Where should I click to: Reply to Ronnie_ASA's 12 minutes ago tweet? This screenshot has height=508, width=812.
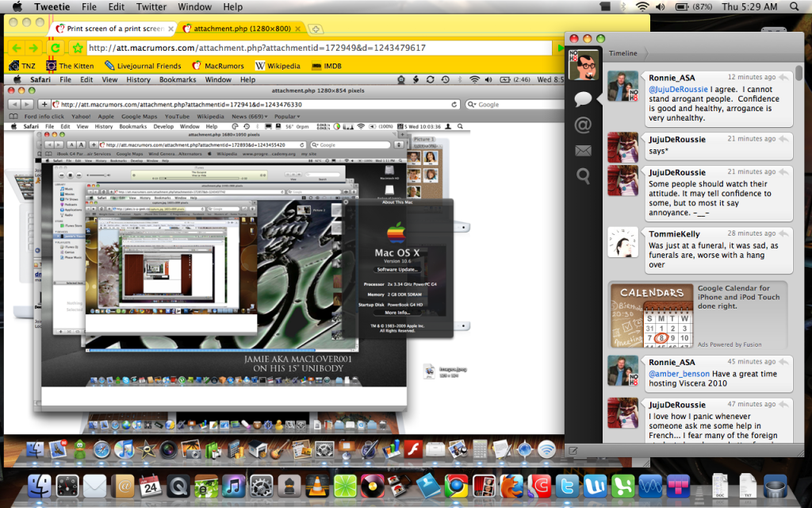pyautogui.click(x=784, y=77)
